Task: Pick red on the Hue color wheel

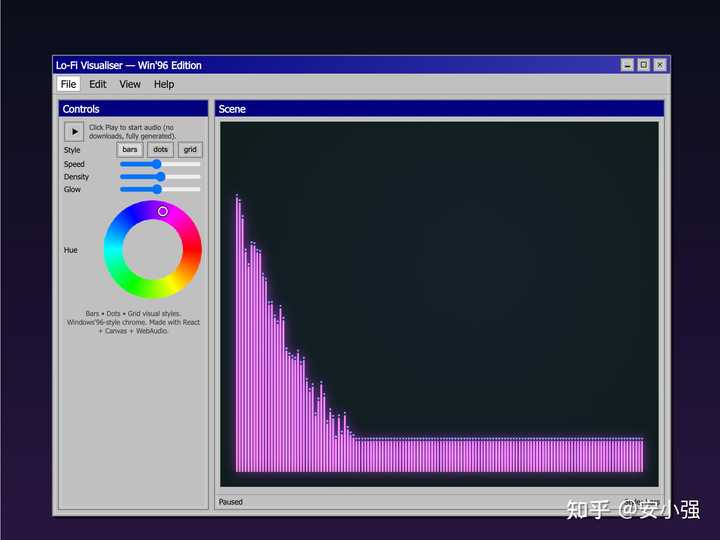Action: pyautogui.click(x=192, y=250)
